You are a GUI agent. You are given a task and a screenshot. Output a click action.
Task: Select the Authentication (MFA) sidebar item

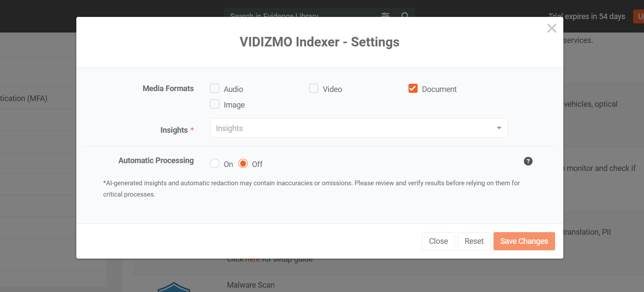[26, 98]
